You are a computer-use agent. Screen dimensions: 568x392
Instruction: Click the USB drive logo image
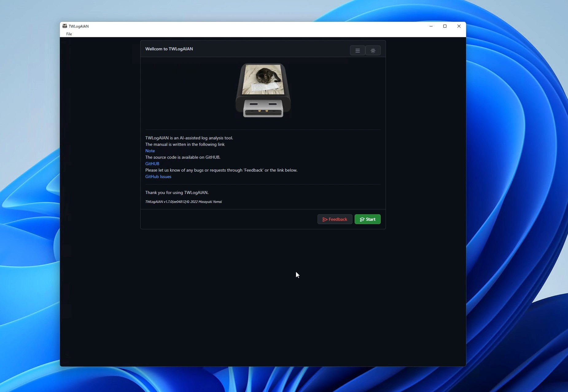coord(263,91)
